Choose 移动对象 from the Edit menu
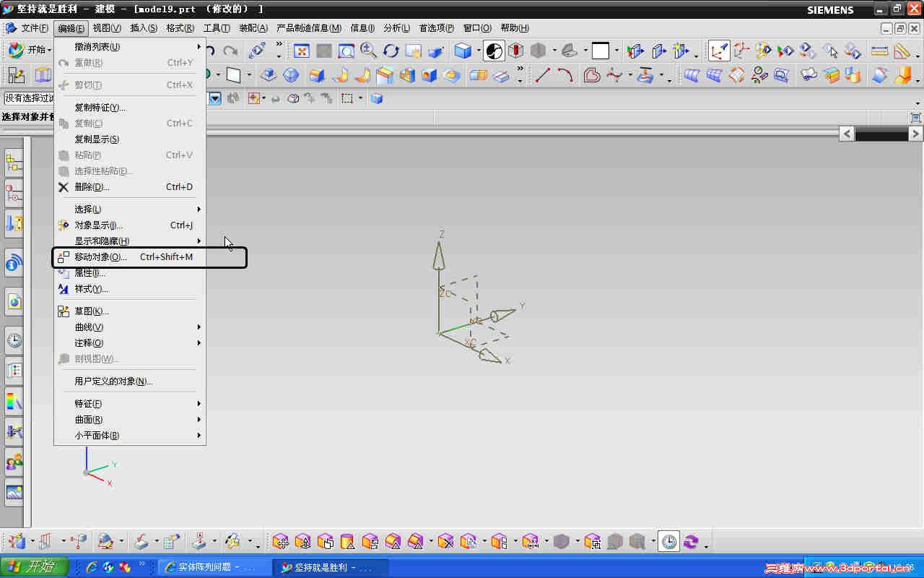 130,257
